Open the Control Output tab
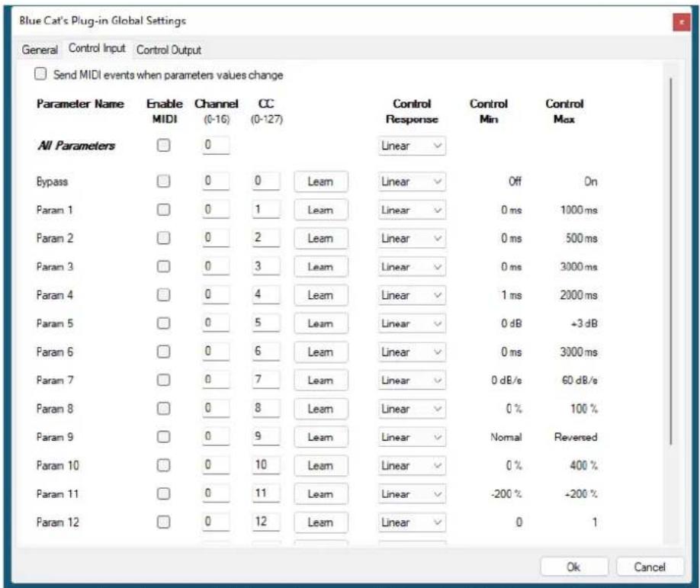The image size is (700, 588). pyautogui.click(x=169, y=50)
